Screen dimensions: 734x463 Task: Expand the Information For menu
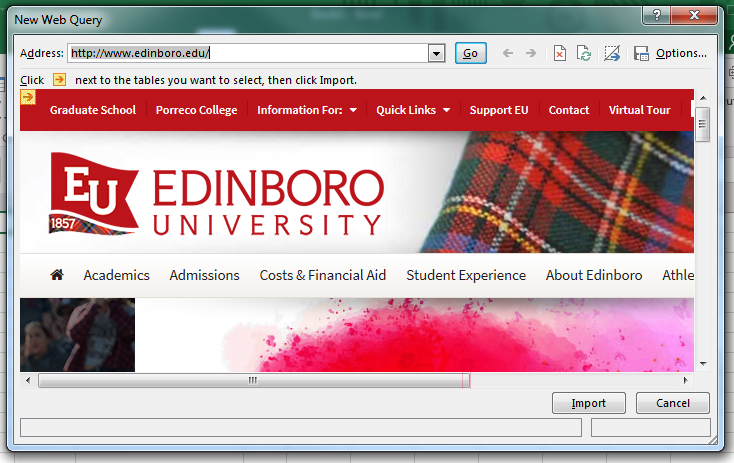point(307,110)
